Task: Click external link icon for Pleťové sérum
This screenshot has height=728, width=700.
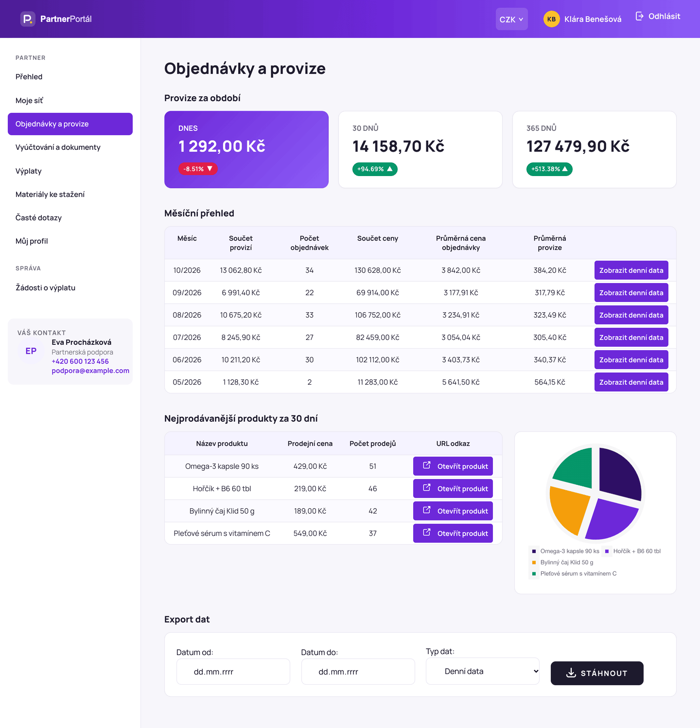Action: pyautogui.click(x=427, y=533)
